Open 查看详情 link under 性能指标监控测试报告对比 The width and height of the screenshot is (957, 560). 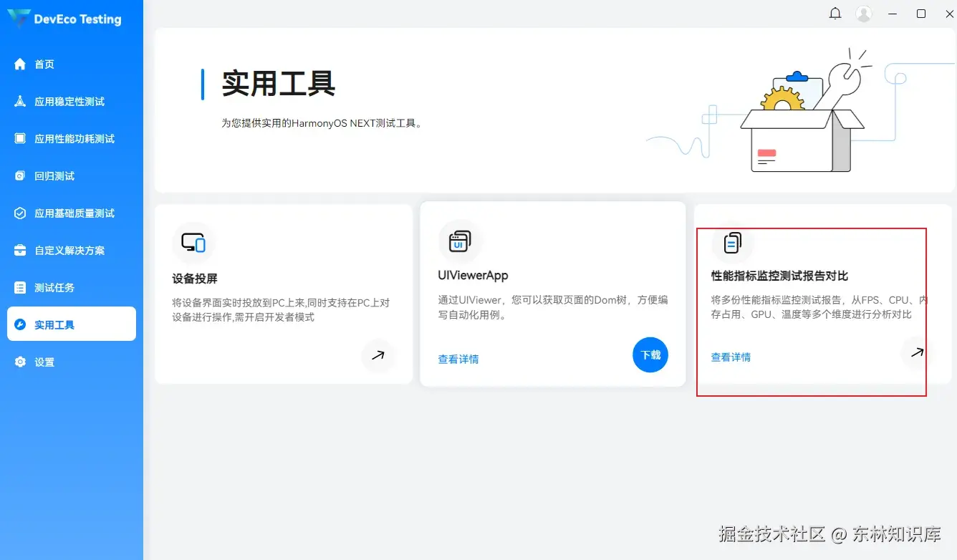[731, 357]
